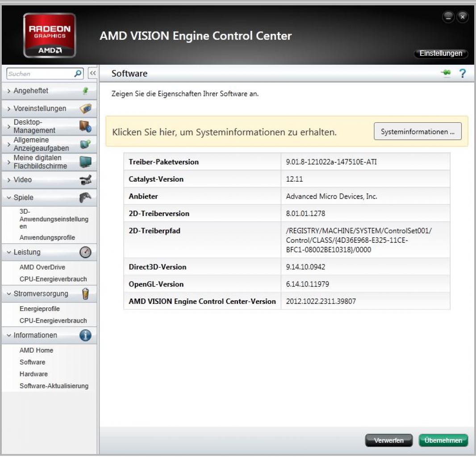476x457 pixels.
Task: Open help via the question mark icon
Action: click(x=462, y=73)
